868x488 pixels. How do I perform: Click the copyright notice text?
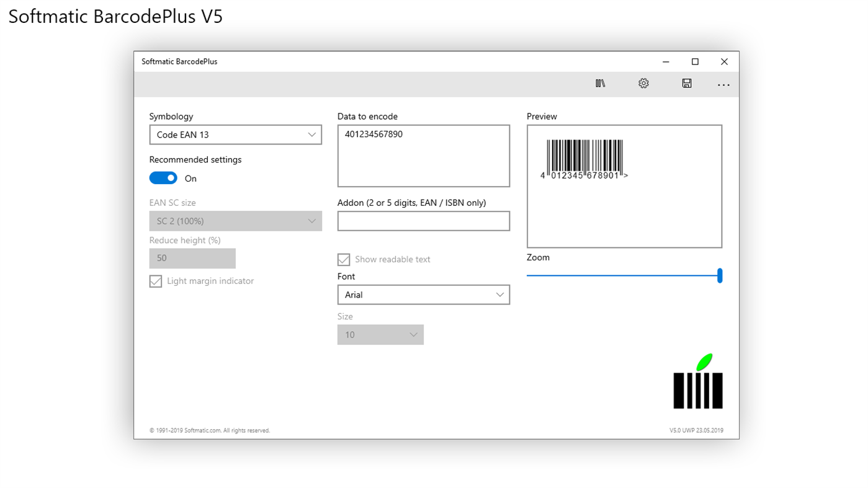click(209, 430)
